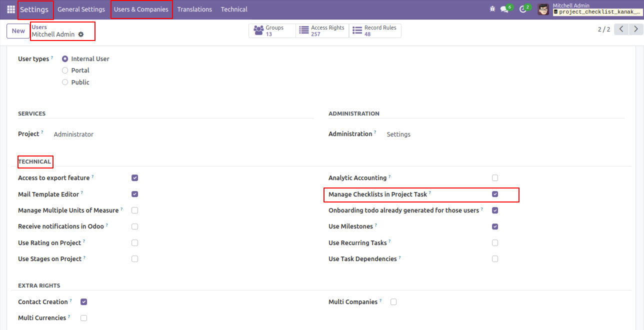Click help tooltip next to Use Milestones
The image size is (644, 330).
coord(376,225)
